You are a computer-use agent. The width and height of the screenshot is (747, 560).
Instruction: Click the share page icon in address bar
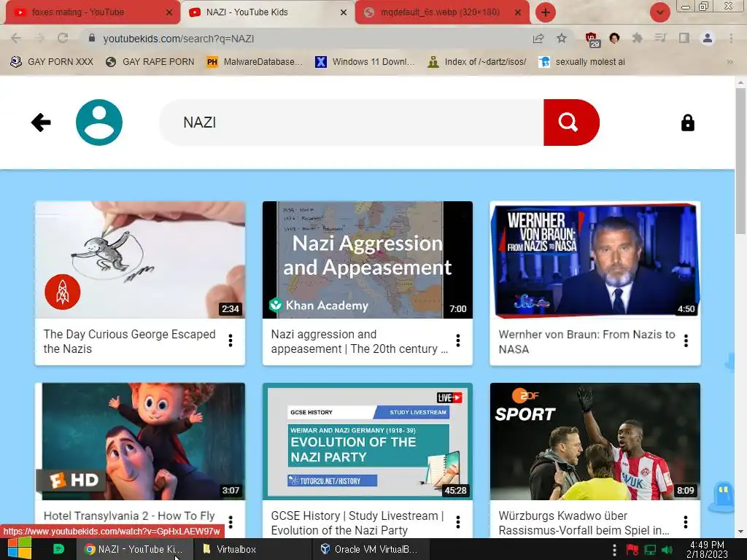[538, 38]
